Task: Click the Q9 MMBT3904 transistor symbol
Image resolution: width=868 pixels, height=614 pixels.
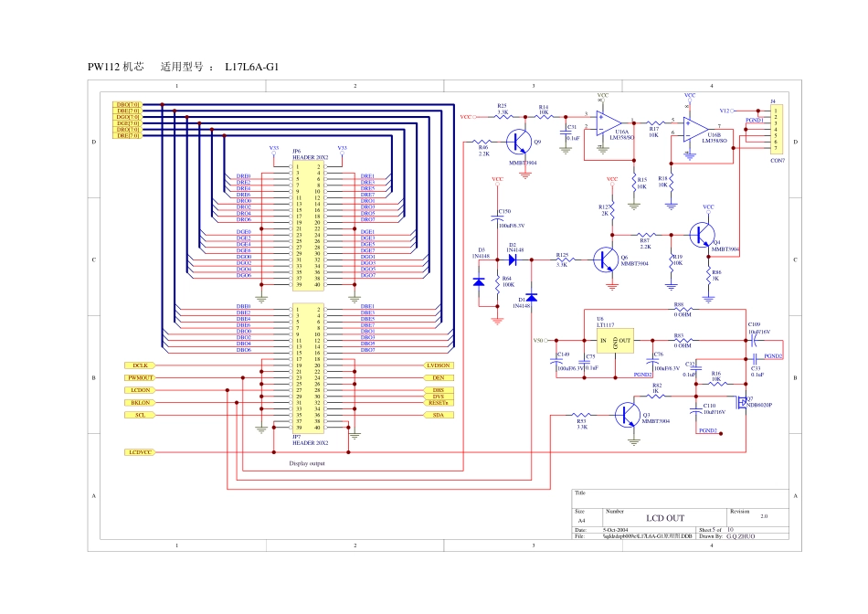Action: (x=520, y=142)
